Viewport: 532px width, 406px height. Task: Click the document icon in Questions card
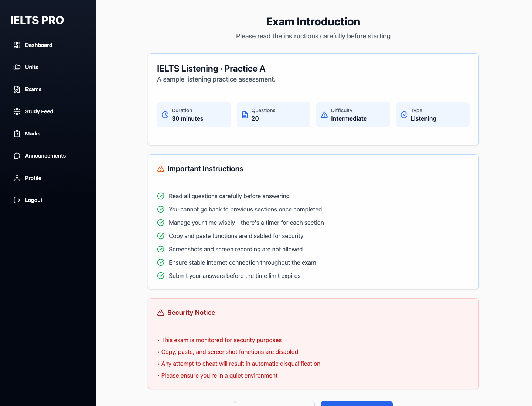click(245, 115)
